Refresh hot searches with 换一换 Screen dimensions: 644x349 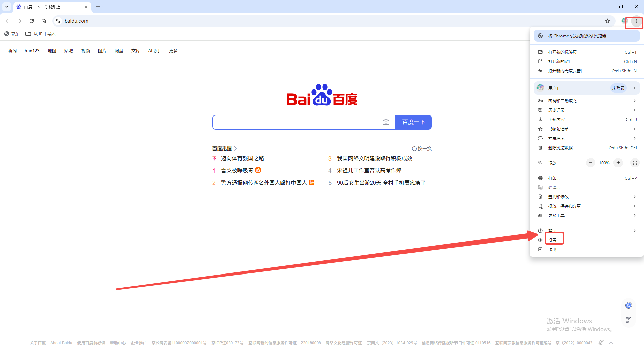(422, 149)
